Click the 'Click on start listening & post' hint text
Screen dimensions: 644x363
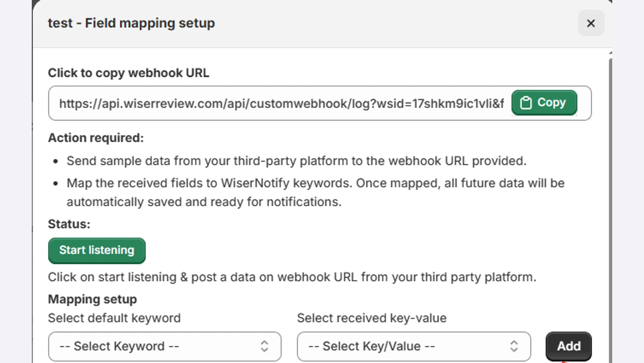(292, 277)
